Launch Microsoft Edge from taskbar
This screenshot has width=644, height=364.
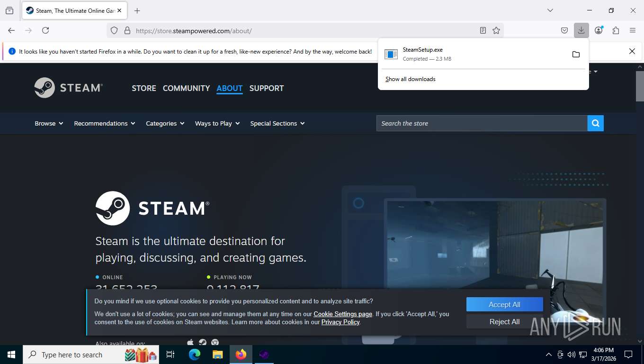pyautogui.click(x=195, y=355)
